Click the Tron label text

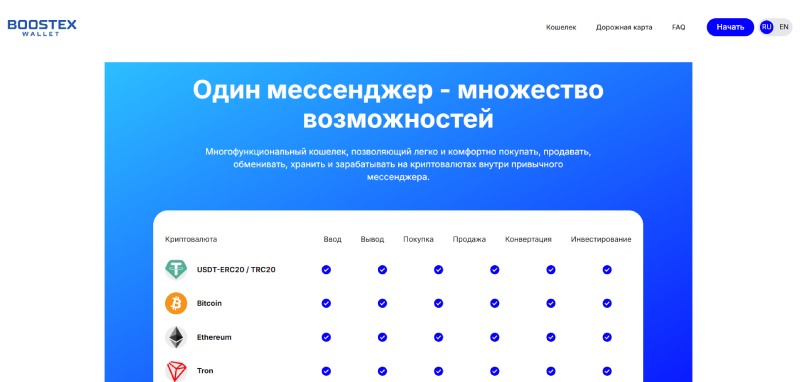[x=205, y=371]
